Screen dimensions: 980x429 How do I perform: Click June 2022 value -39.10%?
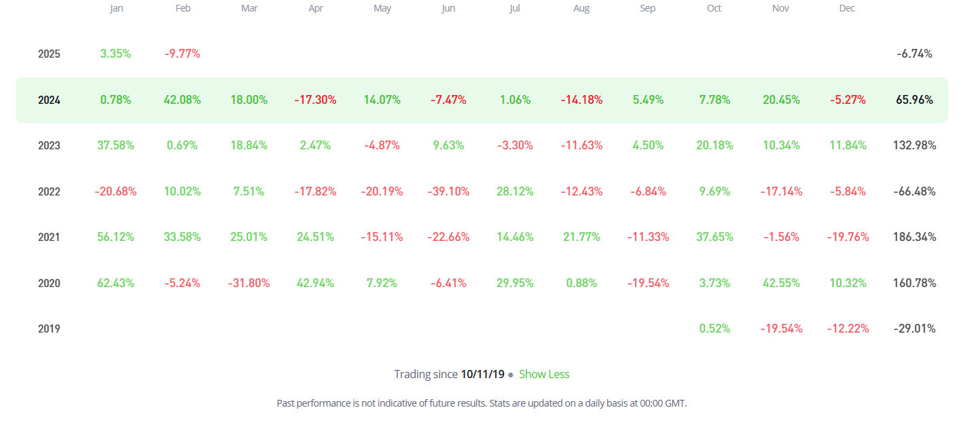pos(448,191)
